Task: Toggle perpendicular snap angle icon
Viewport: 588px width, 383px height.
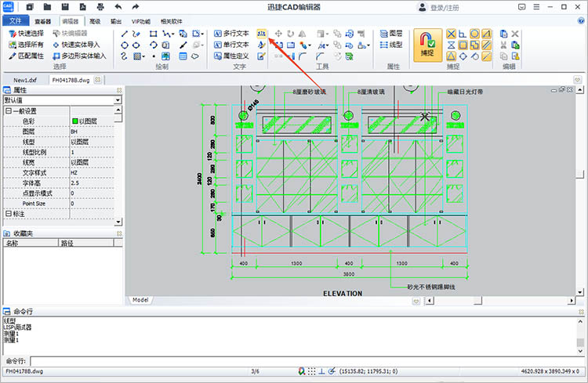Action: pos(463,34)
